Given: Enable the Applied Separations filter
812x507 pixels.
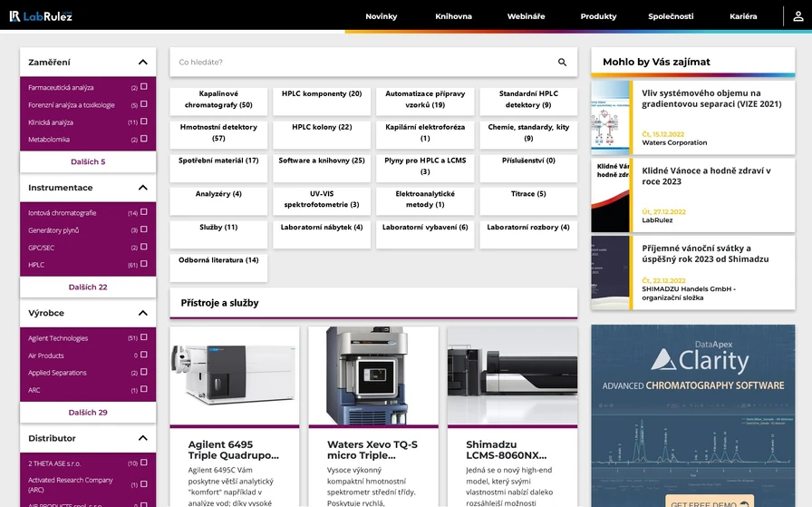Looking at the screenshot, I should coord(144,372).
